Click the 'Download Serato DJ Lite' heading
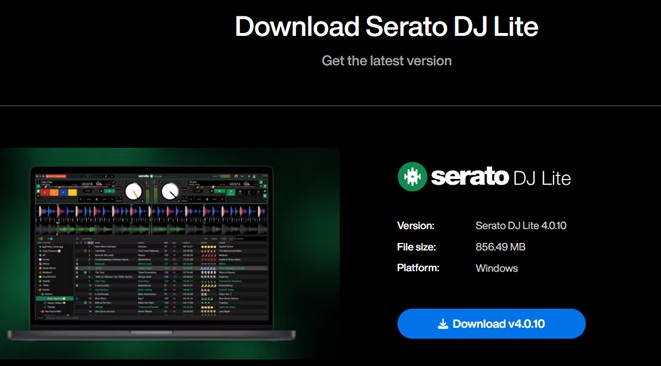The height and width of the screenshot is (366, 661). (387, 26)
